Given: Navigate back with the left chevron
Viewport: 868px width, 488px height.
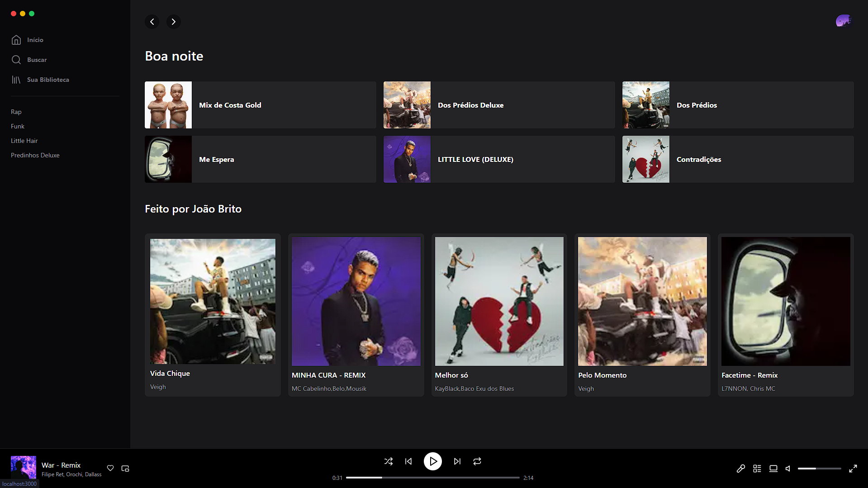Looking at the screenshot, I should [x=152, y=22].
